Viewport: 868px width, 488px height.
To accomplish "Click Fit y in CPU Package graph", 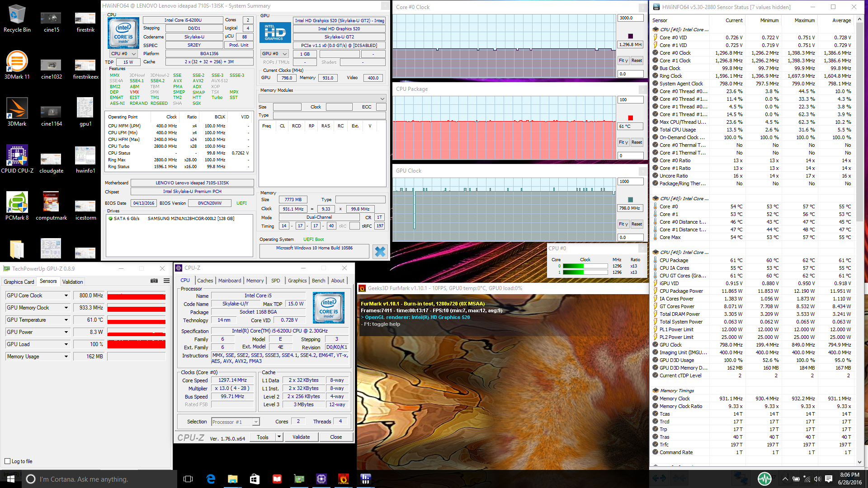I will tap(623, 142).
